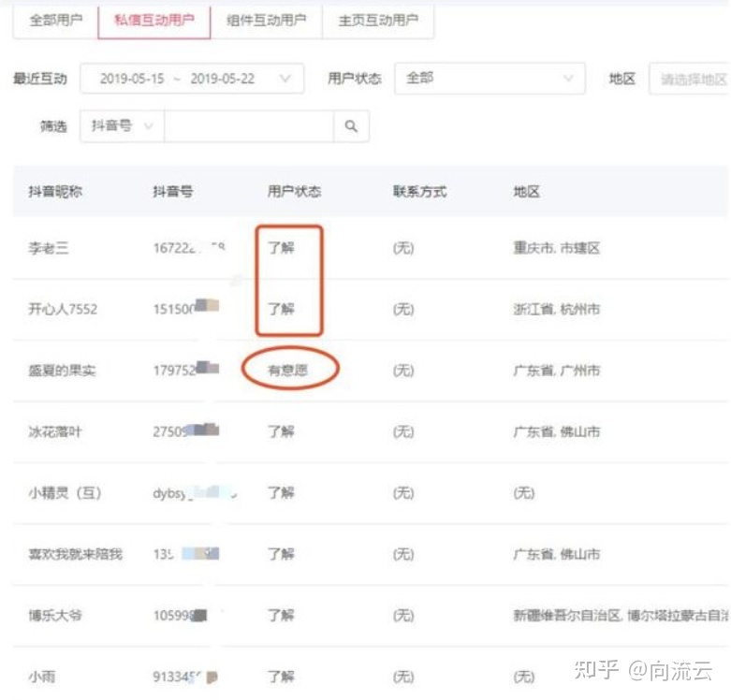Open the 组件互动用户 tab

[x=267, y=21]
